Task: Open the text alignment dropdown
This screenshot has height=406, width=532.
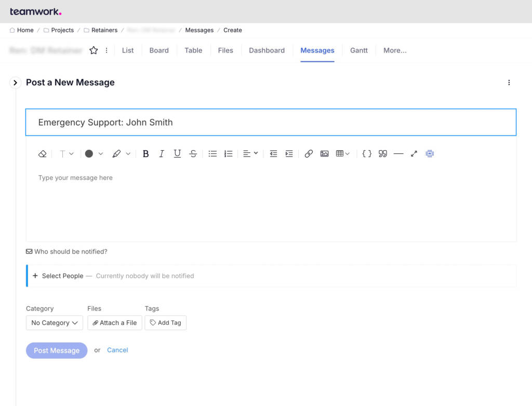Action: coord(250,154)
